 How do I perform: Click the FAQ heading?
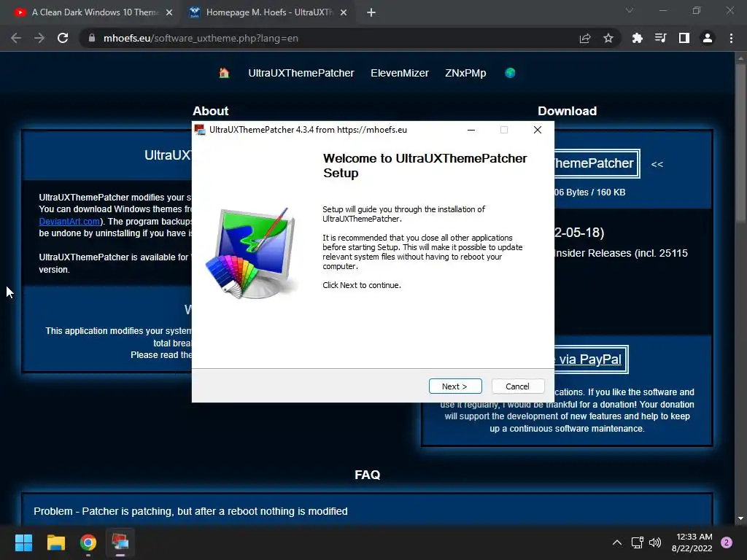[368, 475]
